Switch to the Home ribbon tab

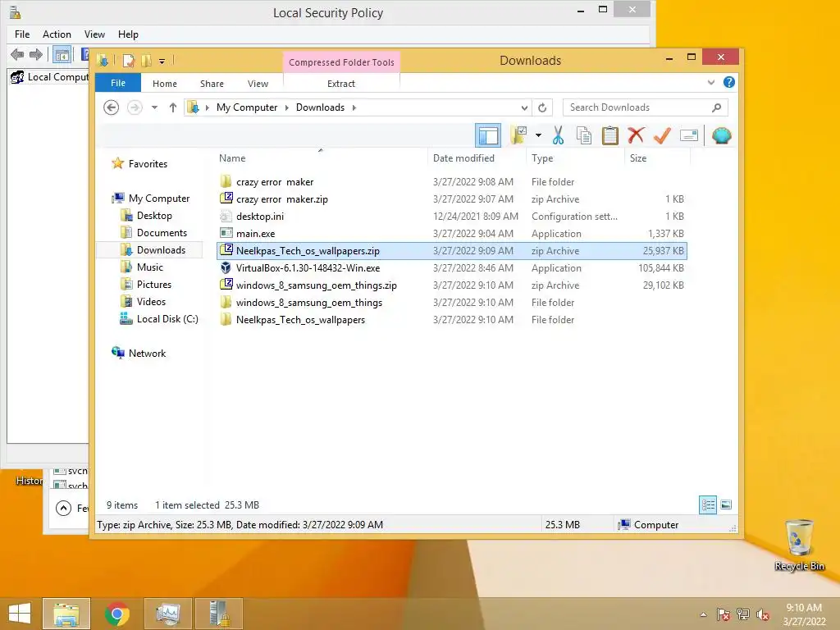[164, 84]
